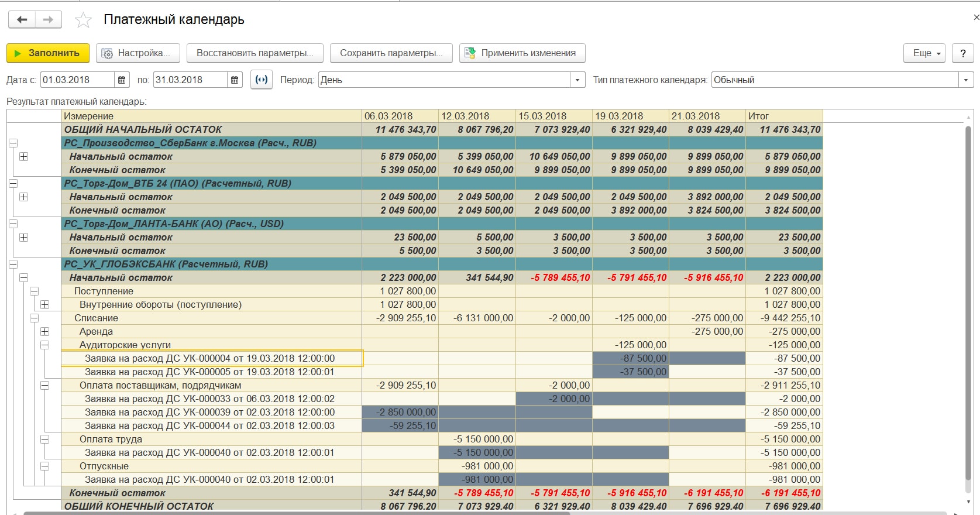
Task: Click Применить изменения
Action: [x=522, y=53]
